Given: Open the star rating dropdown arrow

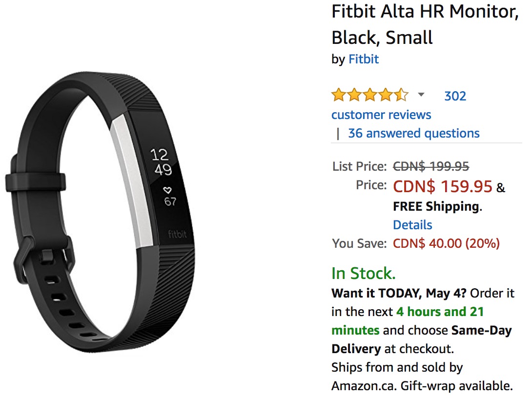Looking at the screenshot, I should tap(421, 95).
